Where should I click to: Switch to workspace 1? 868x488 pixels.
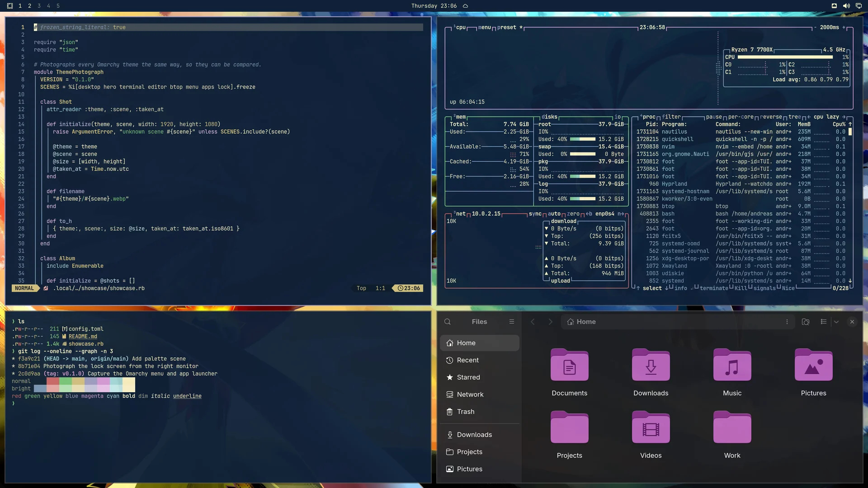(x=20, y=6)
